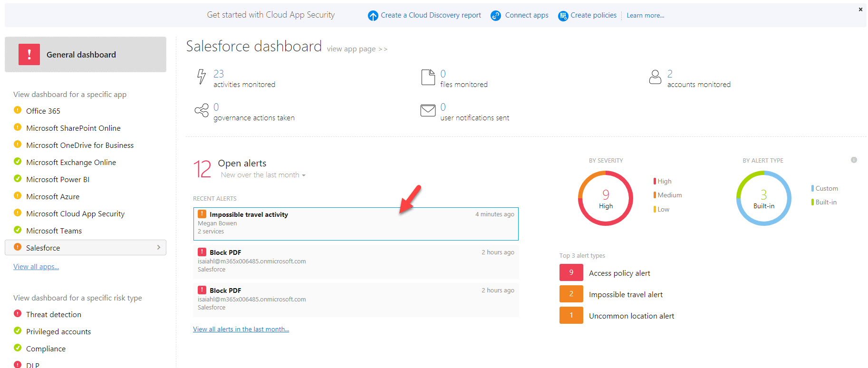
Task: Expand the Salesforce row chevron
Action: point(159,247)
